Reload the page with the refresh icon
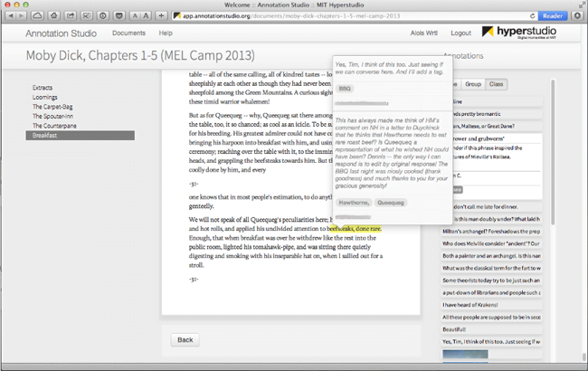588x371 pixels. (x=532, y=15)
